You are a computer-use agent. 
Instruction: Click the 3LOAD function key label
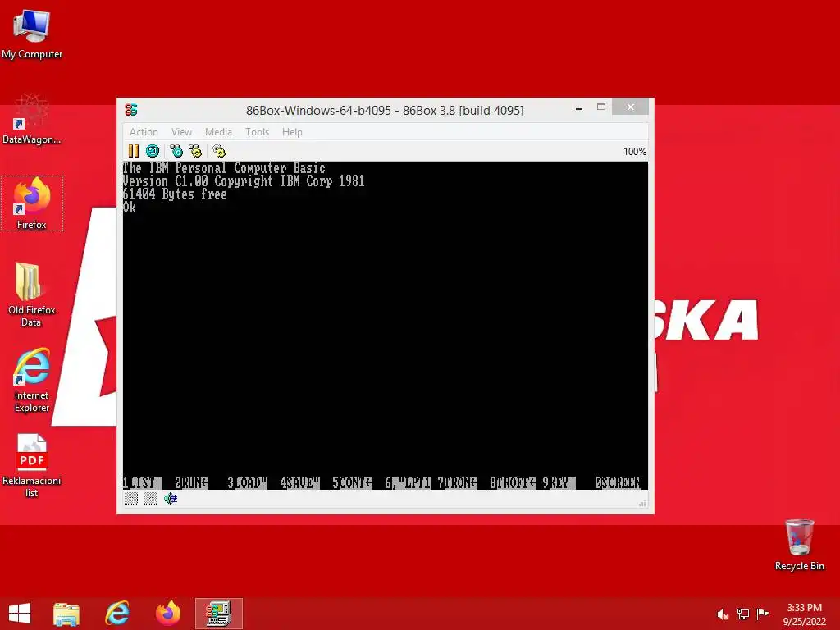pyautogui.click(x=247, y=482)
